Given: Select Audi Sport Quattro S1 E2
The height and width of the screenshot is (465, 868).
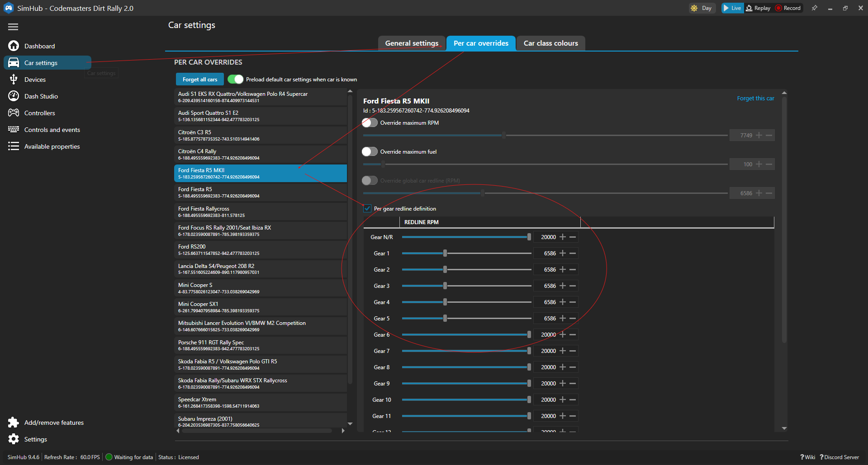Looking at the screenshot, I should tap(261, 116).
